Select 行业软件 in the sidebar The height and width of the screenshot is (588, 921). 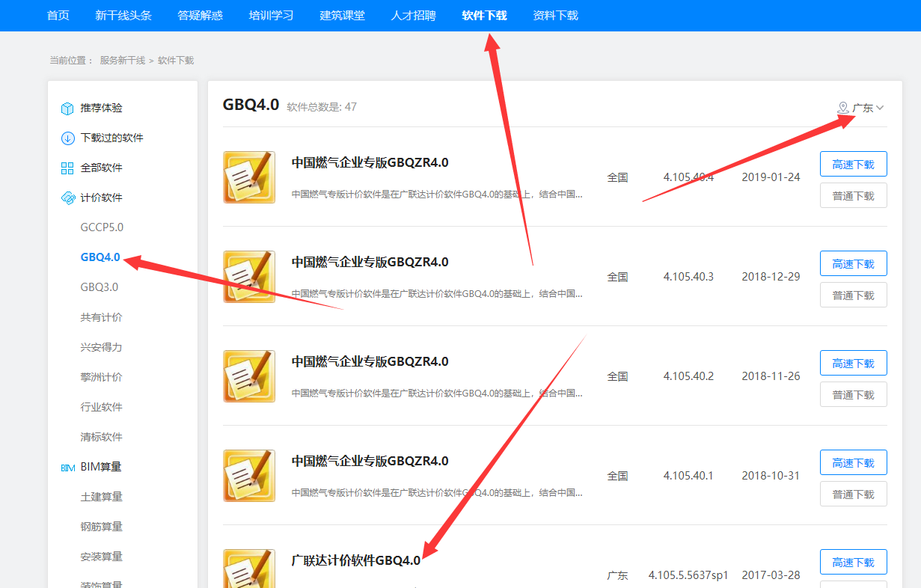coord(102,407)
